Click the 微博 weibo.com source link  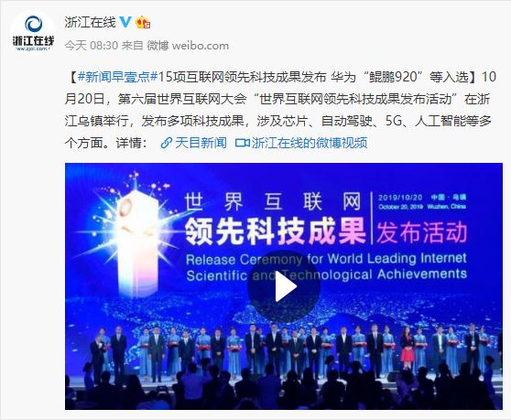[188, 46]
